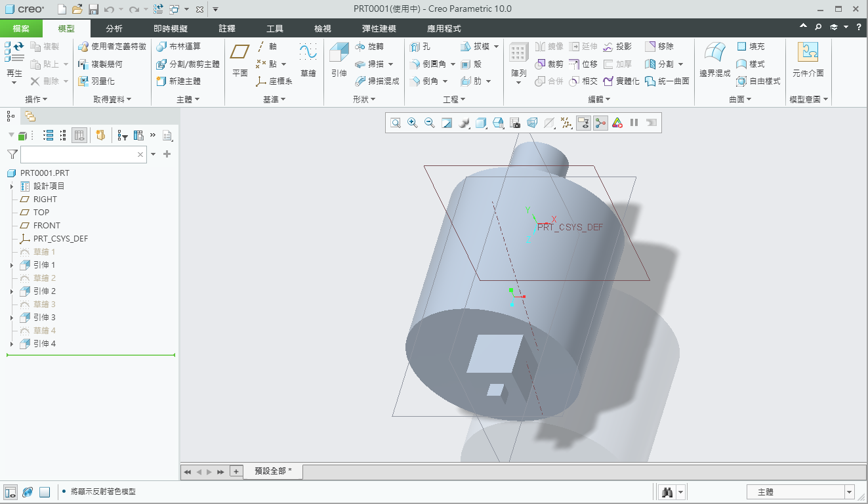This screenshot has height=504, width=868.
Task: Toggle model tree columns display button
Action: 79,135
